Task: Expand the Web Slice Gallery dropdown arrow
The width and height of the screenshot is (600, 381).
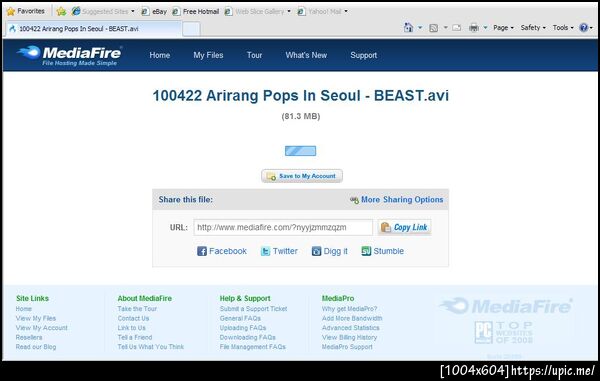Action: (x=289, y=11)
